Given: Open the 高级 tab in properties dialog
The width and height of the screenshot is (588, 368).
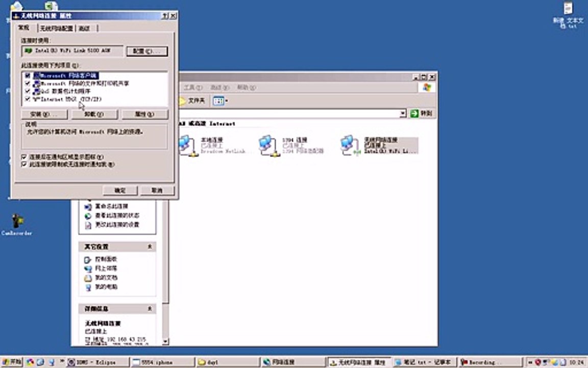Looking at the screenshot, I should coord(85,29).
